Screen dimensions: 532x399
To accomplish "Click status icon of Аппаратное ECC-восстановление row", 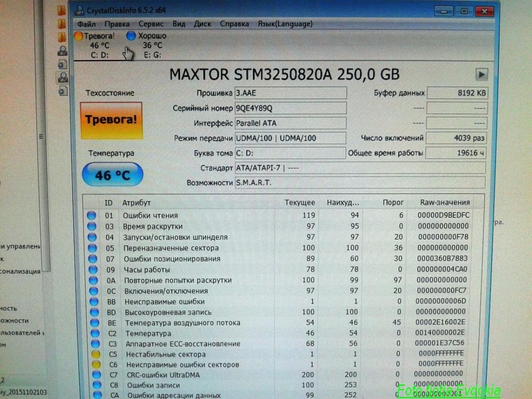I will coord(95,344).
